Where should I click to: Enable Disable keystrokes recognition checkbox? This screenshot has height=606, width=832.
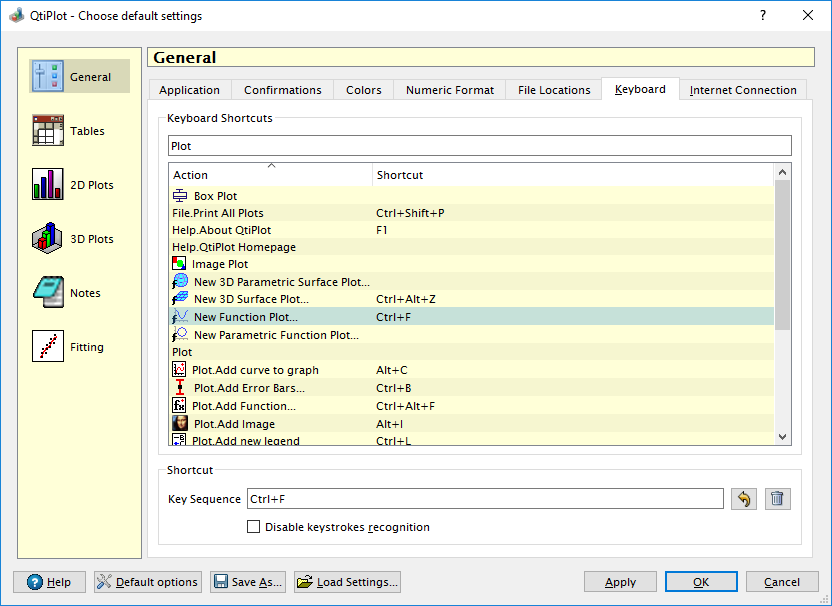coord(254,527)
